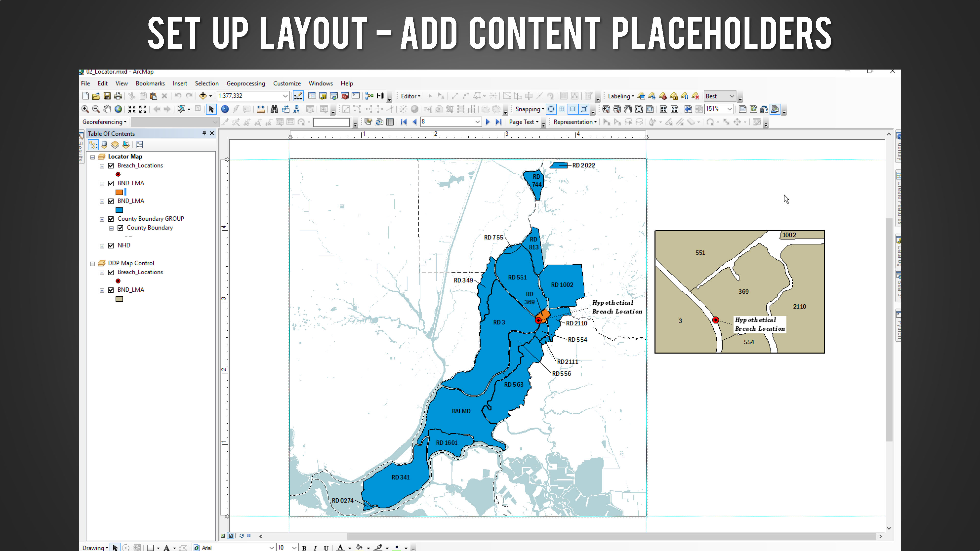Click the Save document icon
The image size is (980, 551).
(x=107, y=96)
